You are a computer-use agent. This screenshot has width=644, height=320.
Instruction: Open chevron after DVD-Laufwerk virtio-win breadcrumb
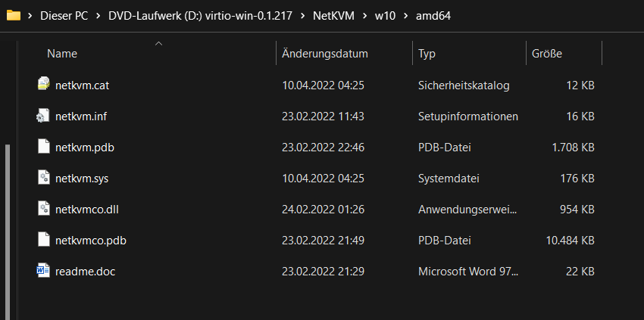(303, 16)
